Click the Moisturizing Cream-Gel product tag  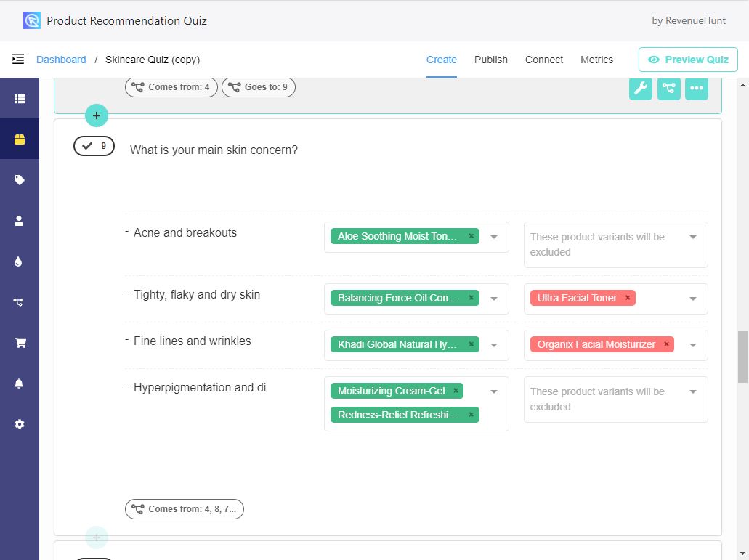(x=392, y=391)
